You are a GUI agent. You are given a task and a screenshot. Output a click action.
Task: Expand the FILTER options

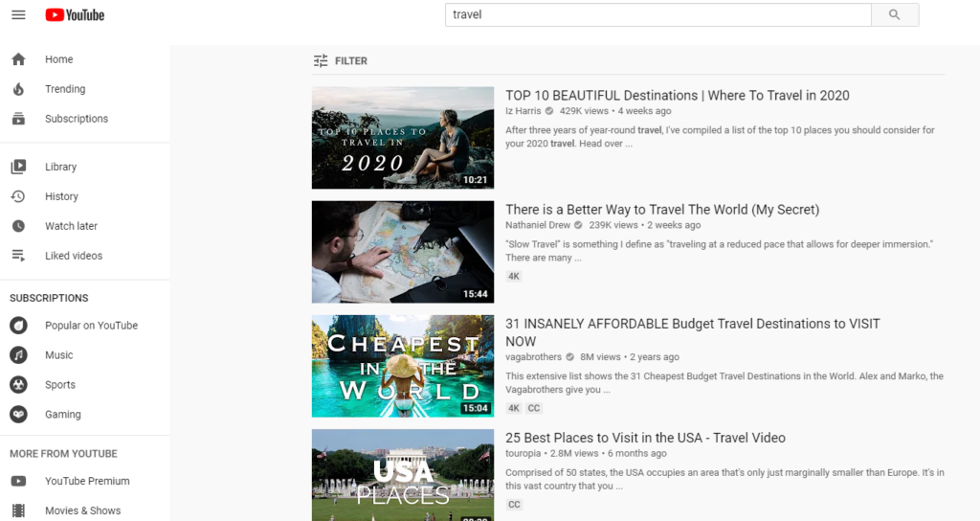click(x=341, y=60)
